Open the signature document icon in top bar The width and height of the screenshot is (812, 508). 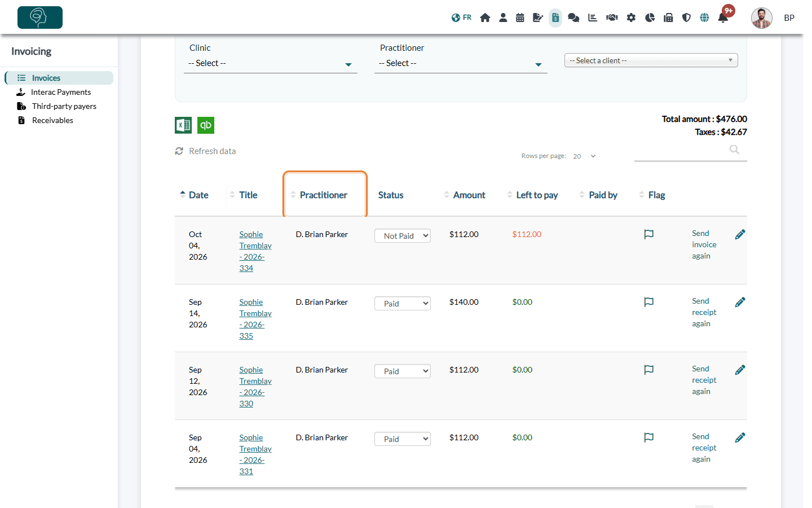point(537,17)
